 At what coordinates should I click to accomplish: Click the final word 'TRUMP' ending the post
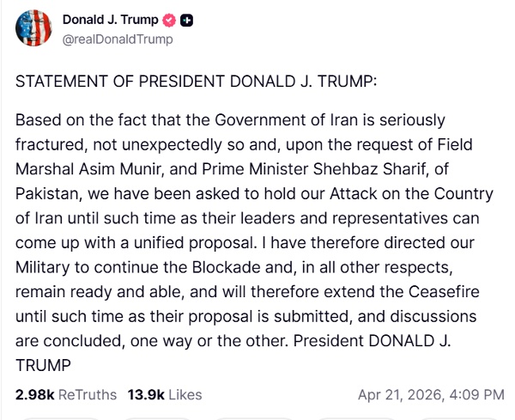click(43, 365)
